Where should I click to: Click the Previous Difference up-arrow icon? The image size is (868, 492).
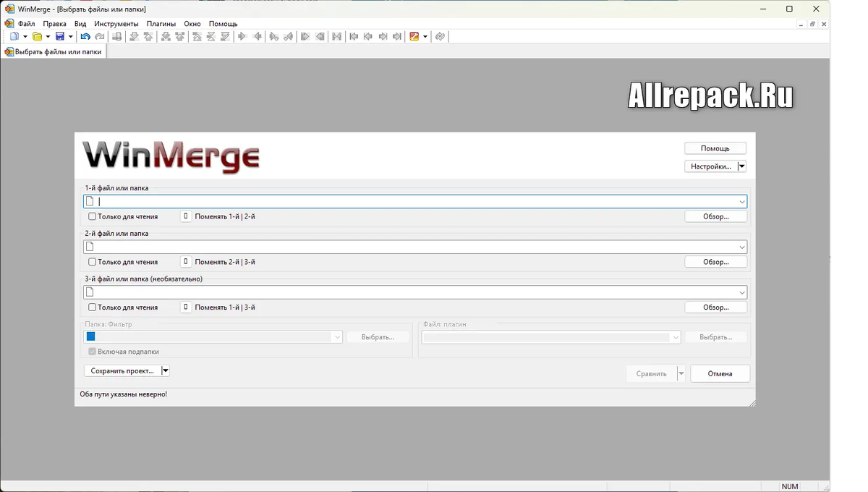point(148,36)
